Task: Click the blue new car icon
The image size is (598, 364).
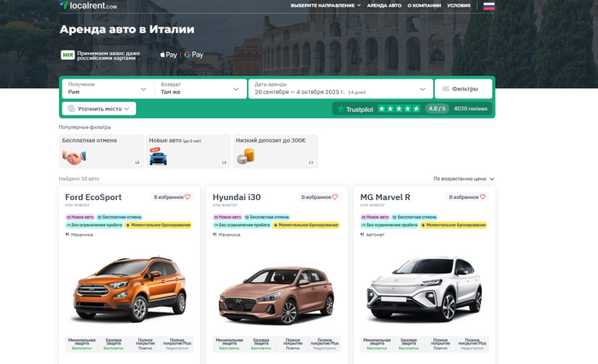Action: pyautogui.click(x=158, y=157)
